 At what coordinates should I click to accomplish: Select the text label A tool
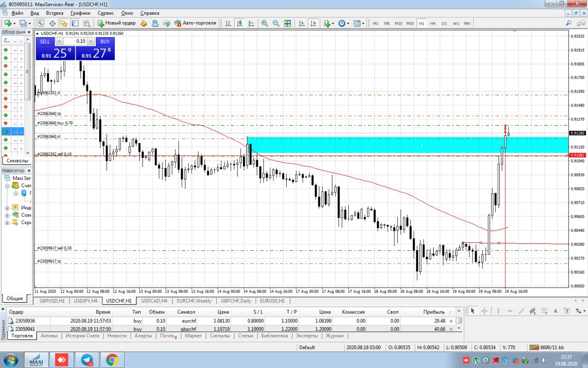click(x=555, y=311)
